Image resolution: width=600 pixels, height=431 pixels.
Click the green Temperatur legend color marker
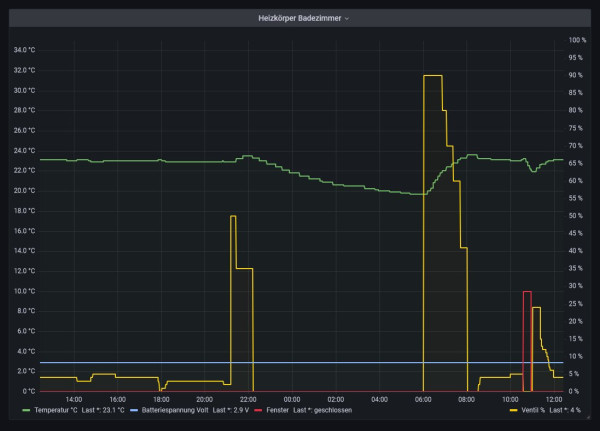click(27, 410)
